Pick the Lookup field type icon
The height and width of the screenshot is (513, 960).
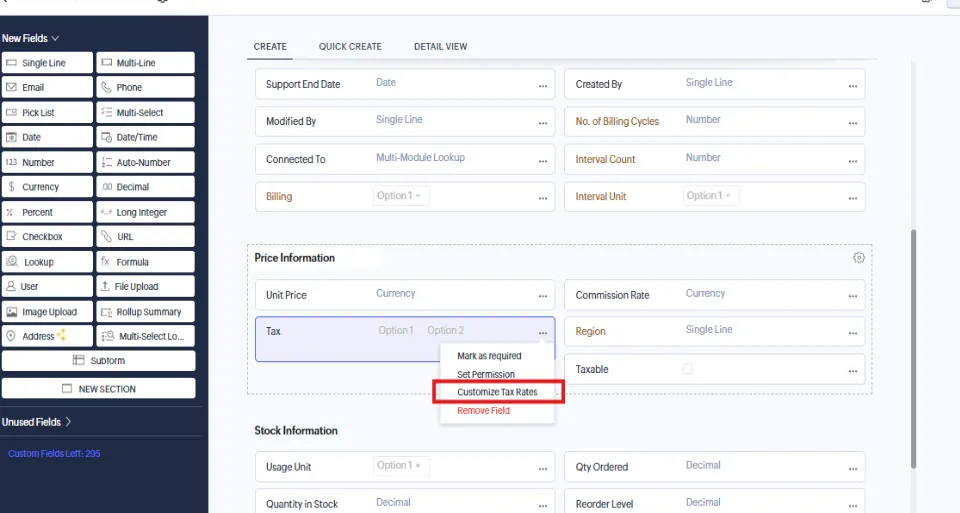point(12,261)
